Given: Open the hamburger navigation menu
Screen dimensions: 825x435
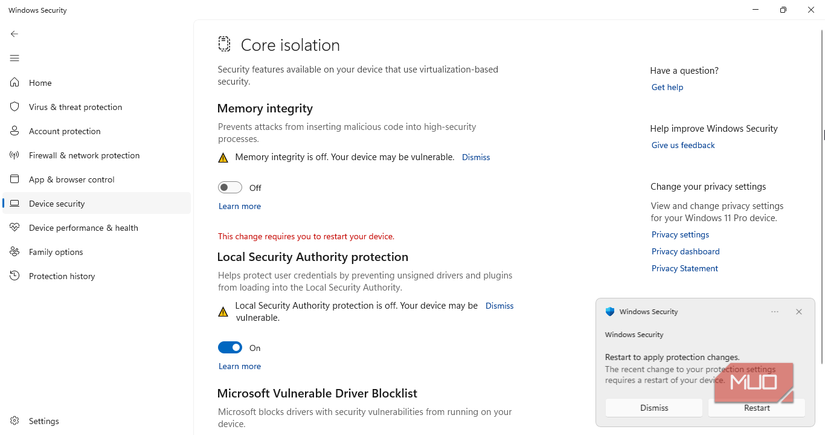Looking at the screenshot, I should pos(14,58).
